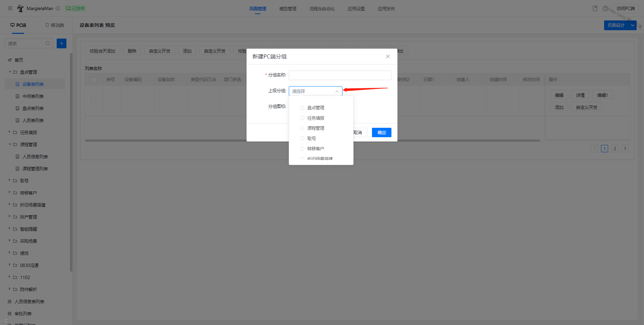Image resolution: width=644 pixels, height=325 pixels.
Task: Open 人员信息列表 page
Action: pyautogui.click(x=35, y=157)
